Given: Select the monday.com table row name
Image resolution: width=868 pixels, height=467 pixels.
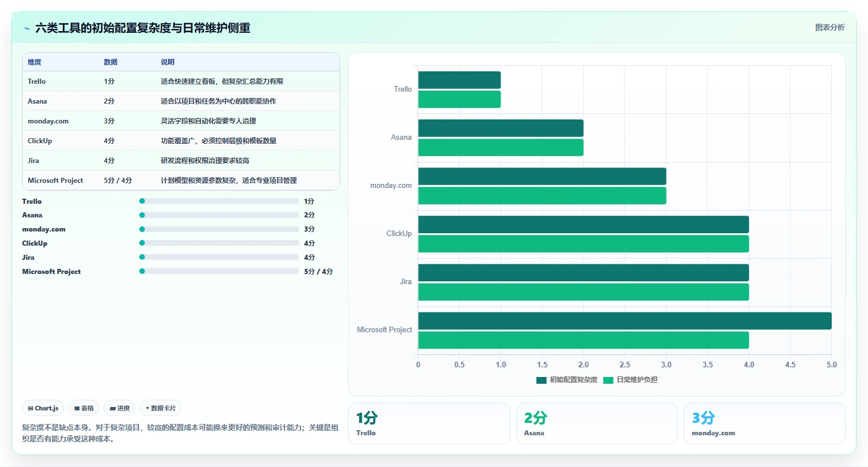Looking at the screenshot, I should click(x=48, y=121).
